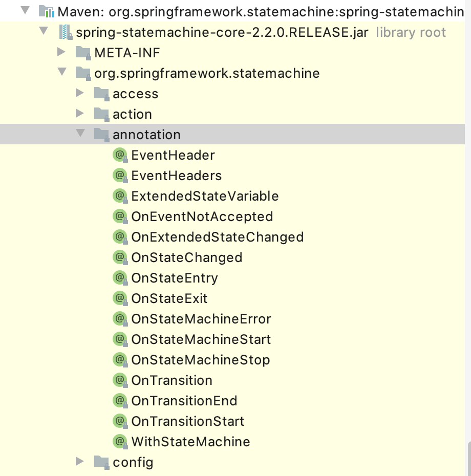Select the action package name
The height and width of the screenshot is (476, 471).
point(133,115)
